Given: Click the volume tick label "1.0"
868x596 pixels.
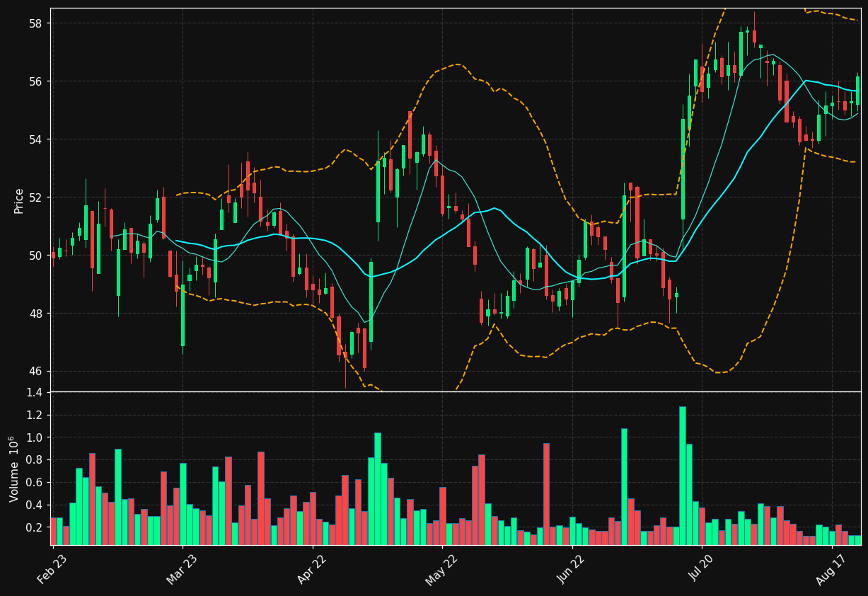Looking at the screenshot, I should 35,437.
